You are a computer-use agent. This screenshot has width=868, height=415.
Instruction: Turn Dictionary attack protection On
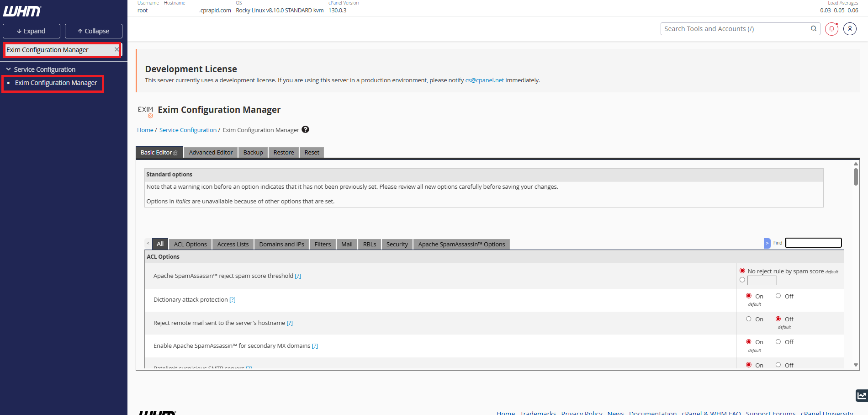tap(748, 296)
